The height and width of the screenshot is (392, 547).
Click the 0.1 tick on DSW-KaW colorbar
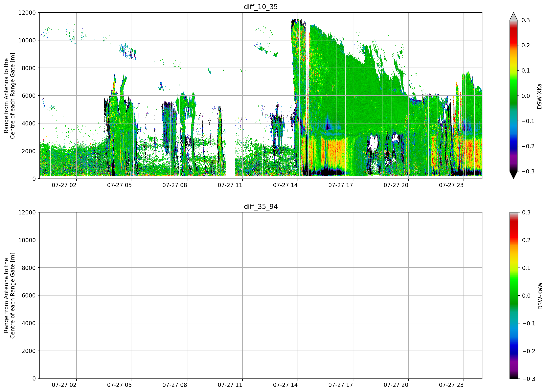click(x=526, y=268)
